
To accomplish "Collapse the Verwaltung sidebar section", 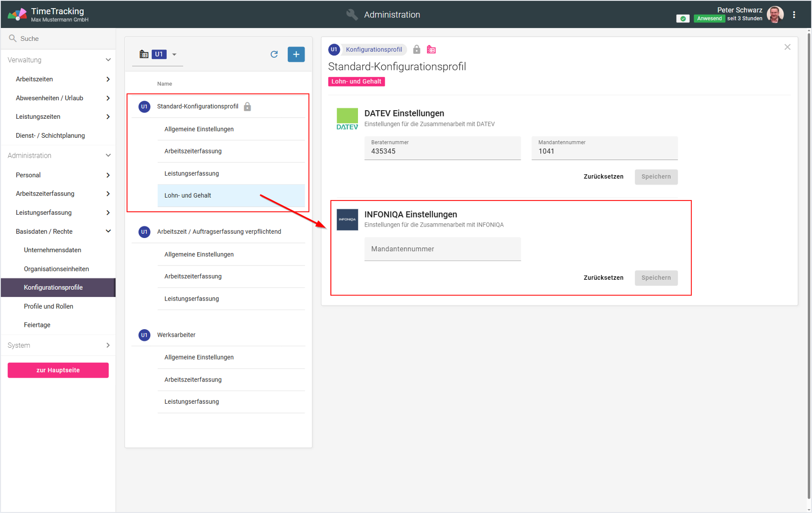I will click(x=108, y=60).
